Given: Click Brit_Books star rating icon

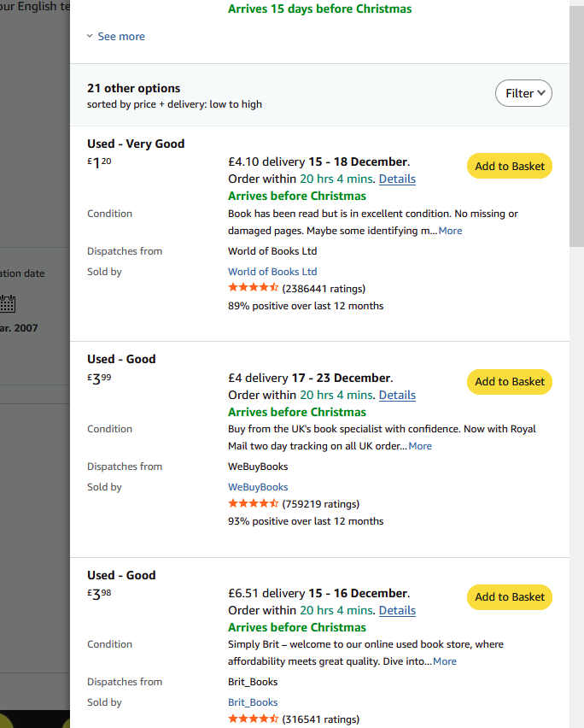Looking at the screenshot, I should point(253,719).
